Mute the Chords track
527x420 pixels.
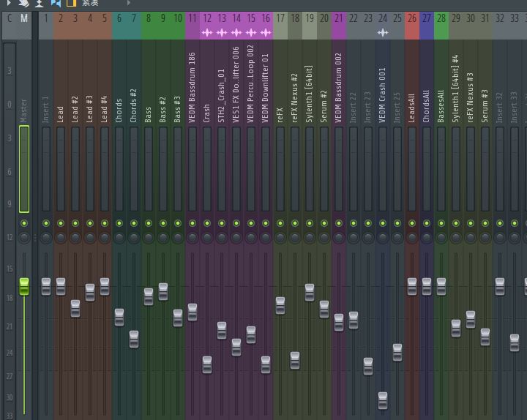pos(119,223)
